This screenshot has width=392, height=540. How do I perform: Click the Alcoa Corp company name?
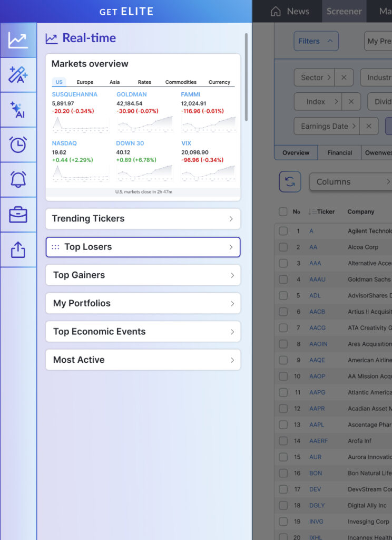tap(363, 247)
